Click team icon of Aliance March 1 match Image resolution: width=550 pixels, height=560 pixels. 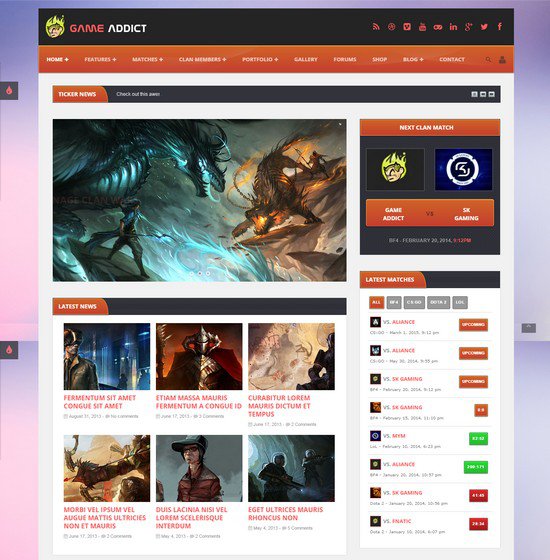pyautogui.click(x=375, y=322)
